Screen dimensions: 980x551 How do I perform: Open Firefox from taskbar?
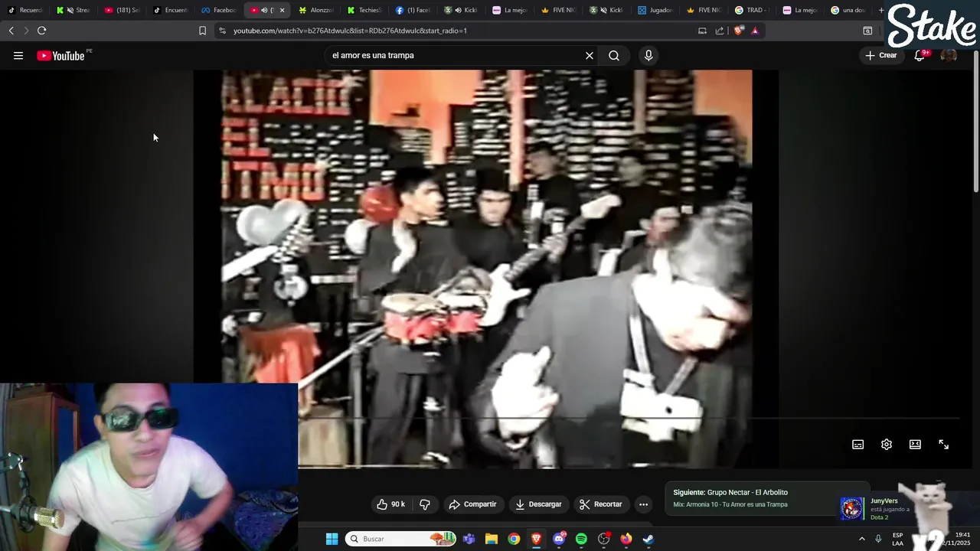[x=626, y=539]
